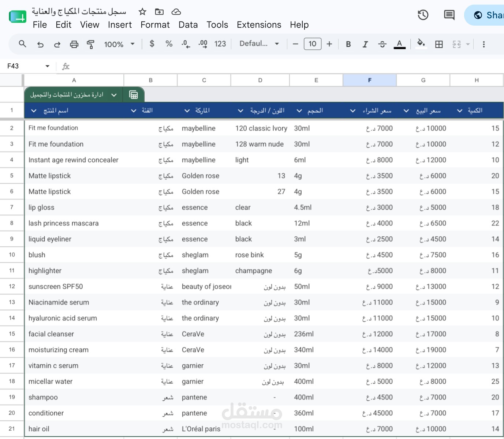504x439 pixels.
Task: Increase font size with plus button
Action: [x=329, y=44]
